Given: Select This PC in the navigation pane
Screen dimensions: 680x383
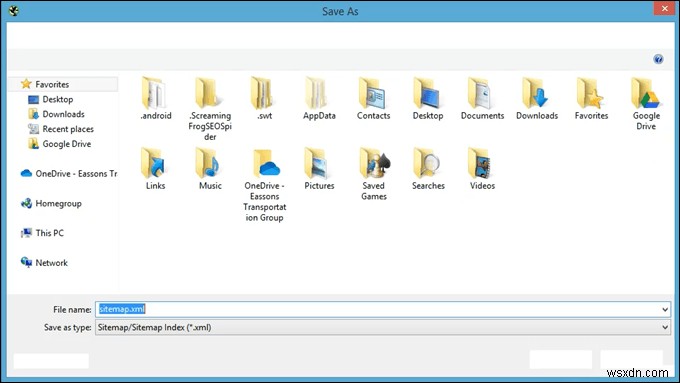Looking at the screenshot, I should (42, 233).
